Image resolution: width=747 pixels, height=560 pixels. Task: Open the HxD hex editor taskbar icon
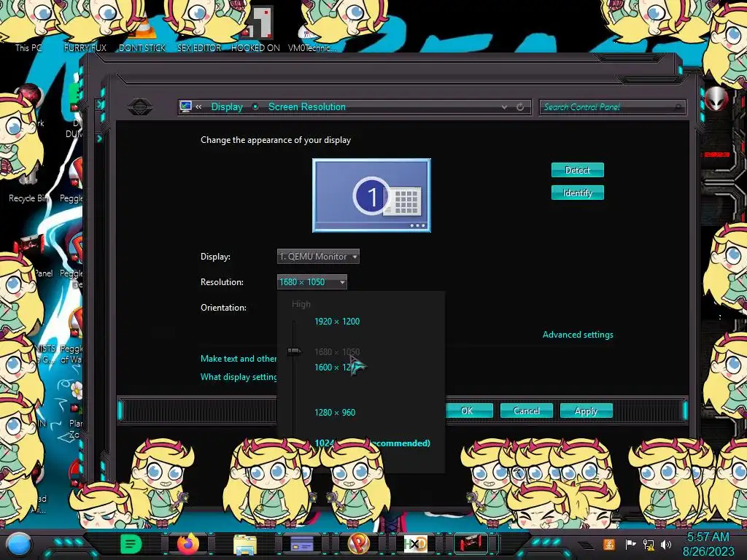coord(415,544)
